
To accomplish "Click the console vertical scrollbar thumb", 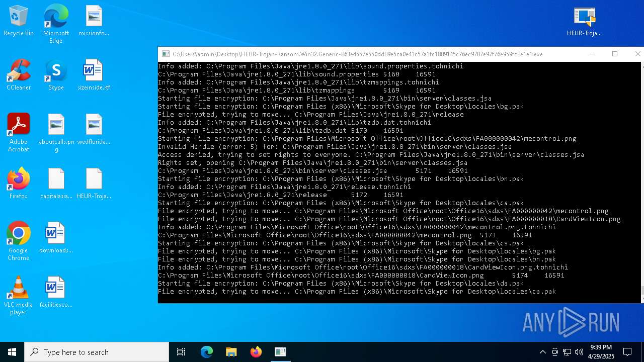I will click(x=642, y=290).
